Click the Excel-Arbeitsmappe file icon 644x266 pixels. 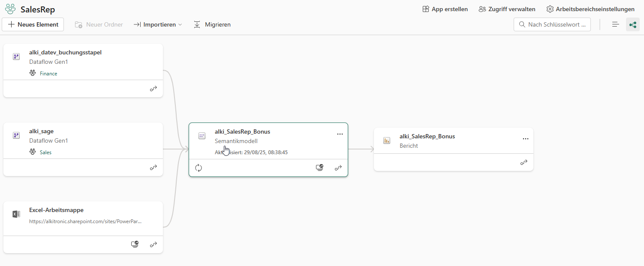click(x=16, y=214)
